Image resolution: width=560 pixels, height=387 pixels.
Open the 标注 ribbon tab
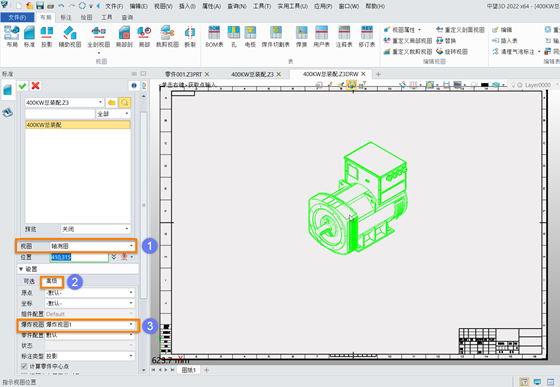pos(66,17)
